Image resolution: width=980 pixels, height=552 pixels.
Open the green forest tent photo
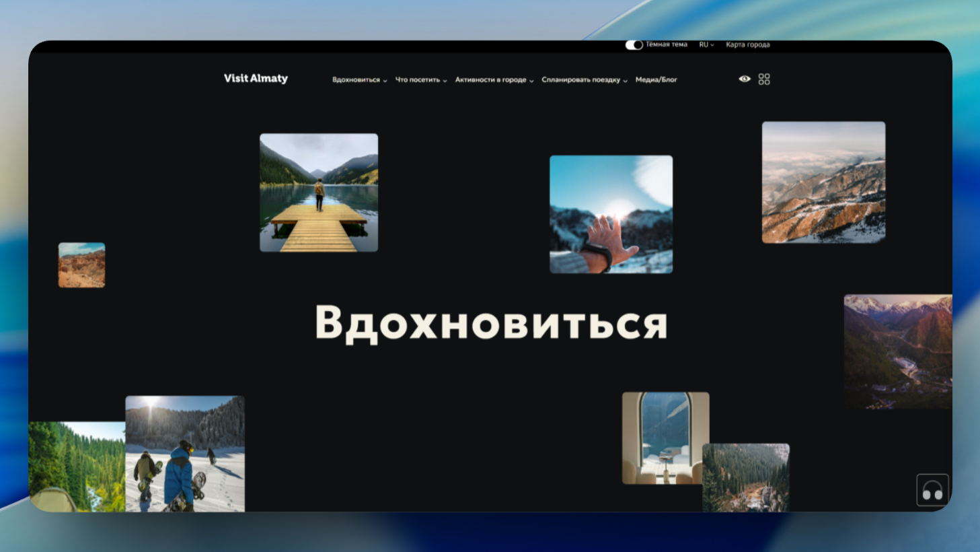[x=77, y=467]
